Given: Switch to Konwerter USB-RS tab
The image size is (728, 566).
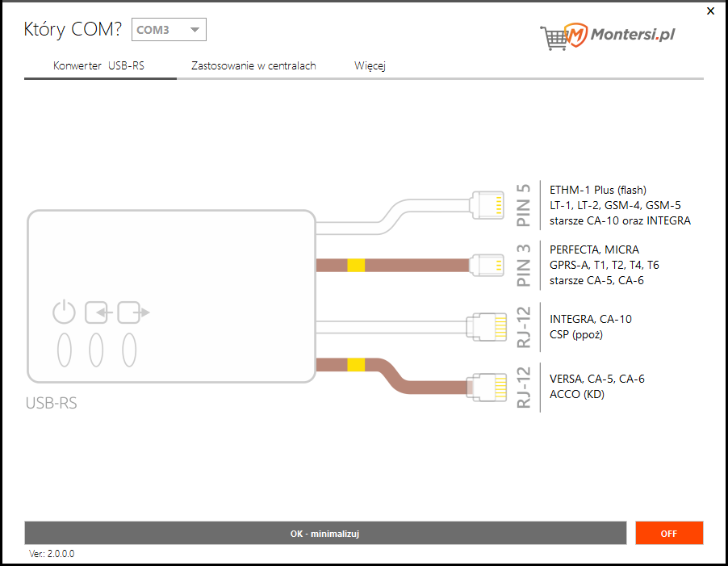Looking at the screenshot, I should pyautogui.click(x=98, y=66).
